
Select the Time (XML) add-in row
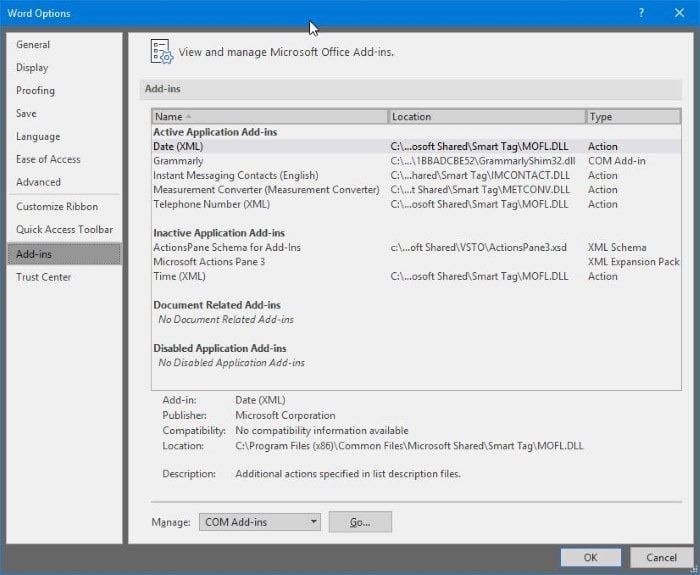pyautogui.click(x=416, y=276)
